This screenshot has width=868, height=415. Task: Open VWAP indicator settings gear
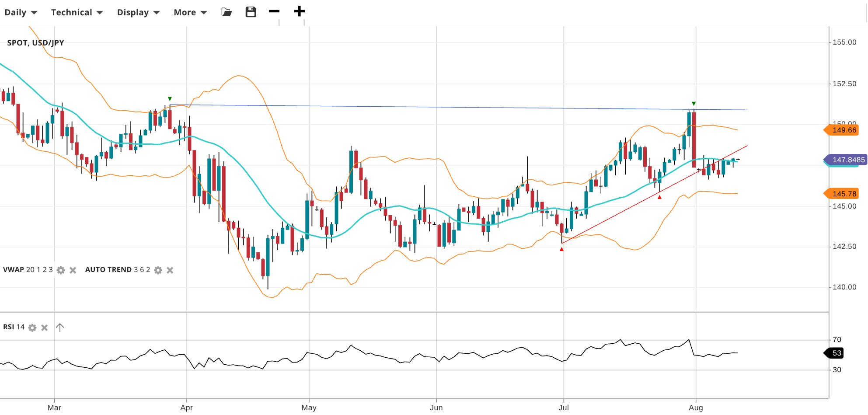[x=61, y=270]
